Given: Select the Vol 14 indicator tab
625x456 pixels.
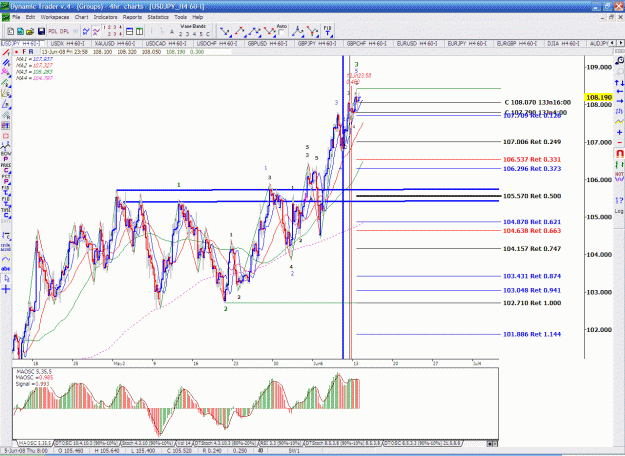Looking at the screenshot, I should pos(184,443).
